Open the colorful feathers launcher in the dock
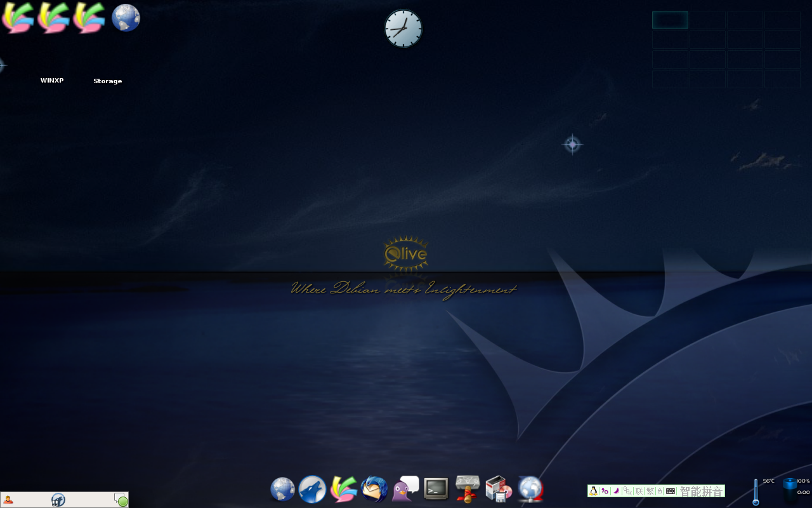Viewport: 812px width, 508px height. tap(343, 490)
